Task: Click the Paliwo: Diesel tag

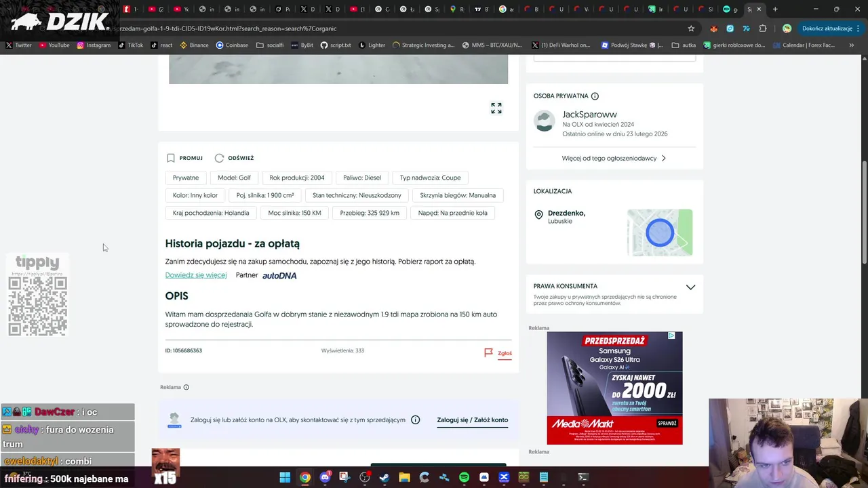Action: 362,178
